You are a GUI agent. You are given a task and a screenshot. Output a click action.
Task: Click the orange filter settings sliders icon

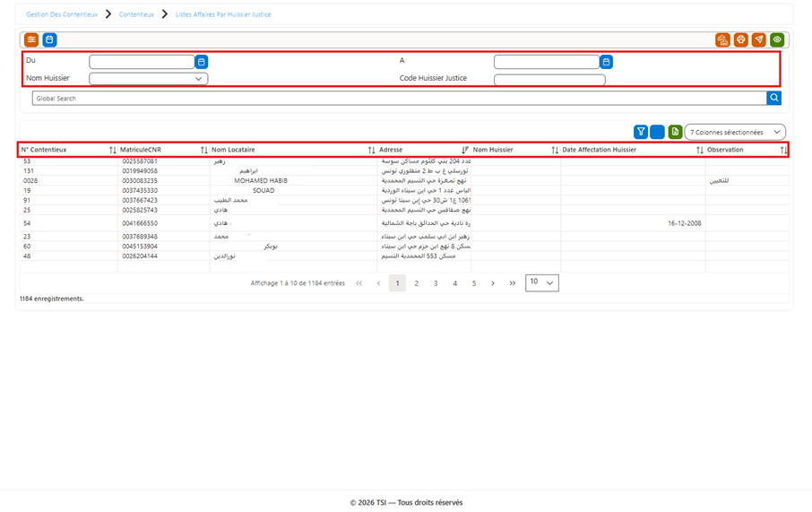[x=31, y=40]
